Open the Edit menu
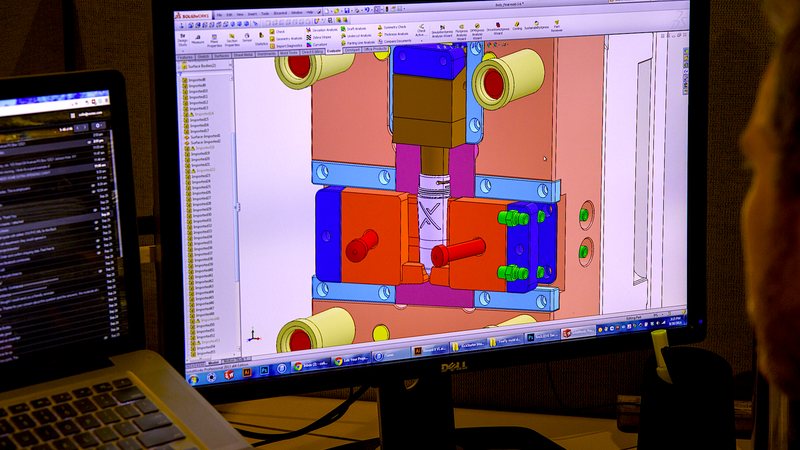Screen dimensions: 800x450 [230, 14]
